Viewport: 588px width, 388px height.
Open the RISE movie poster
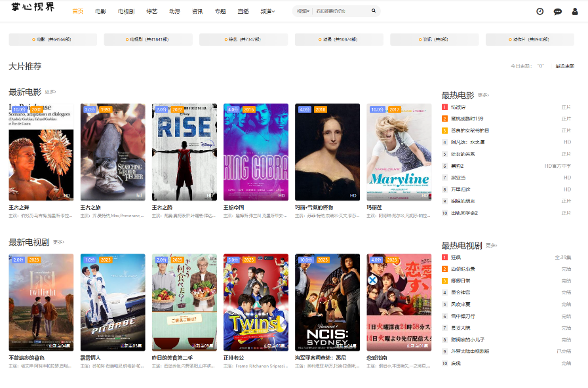tap(184, 152)
